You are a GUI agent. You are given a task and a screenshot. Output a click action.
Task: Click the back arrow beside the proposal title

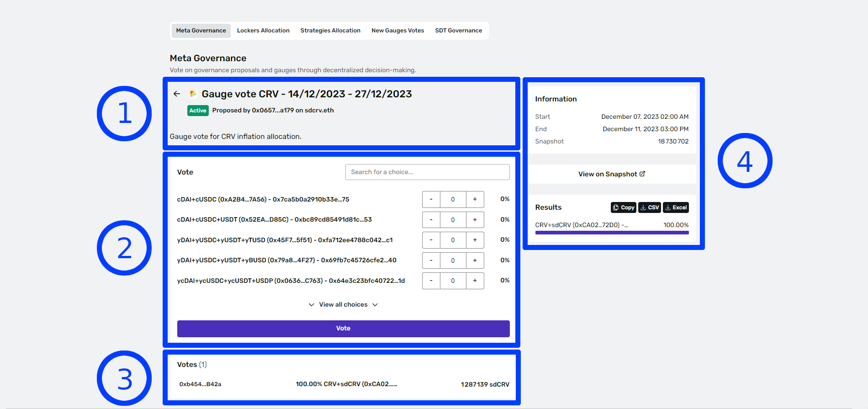click(x=177, y=94)
